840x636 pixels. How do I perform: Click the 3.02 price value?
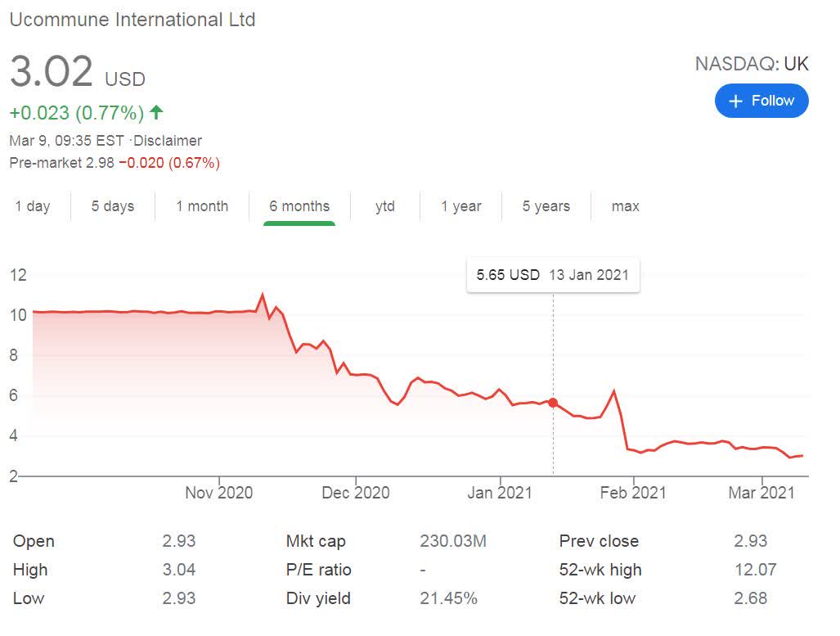point(52,71)
